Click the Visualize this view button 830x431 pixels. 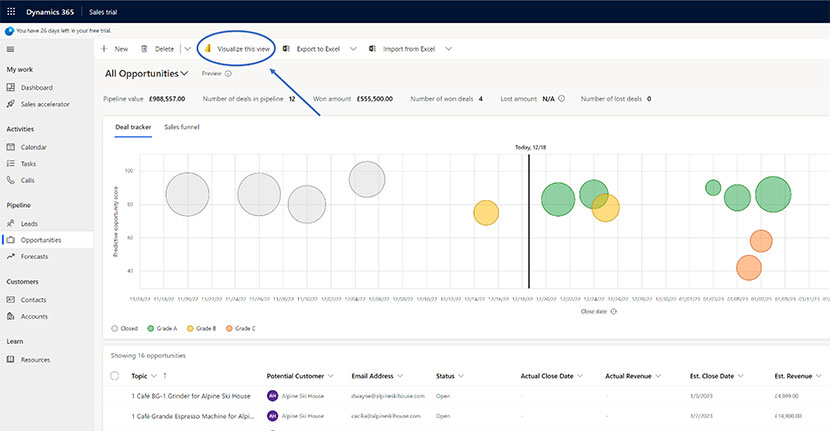[237, 49]
